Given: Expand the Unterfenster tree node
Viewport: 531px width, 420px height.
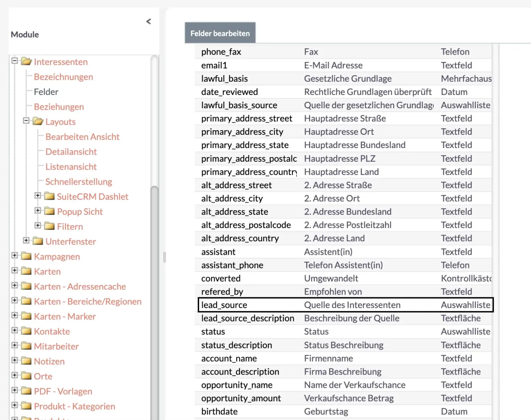Looking at the screenshot, I should tap(25, 241).
